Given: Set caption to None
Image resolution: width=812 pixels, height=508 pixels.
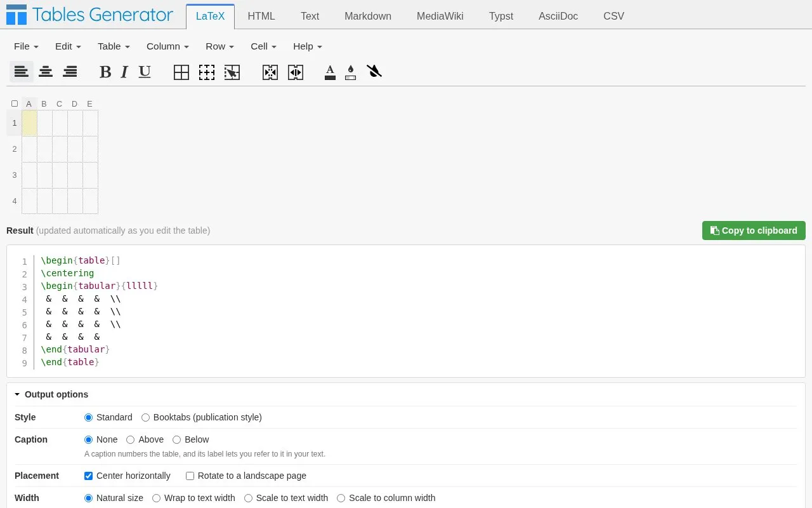Looking at the screenshot, I should coord(89,439).
